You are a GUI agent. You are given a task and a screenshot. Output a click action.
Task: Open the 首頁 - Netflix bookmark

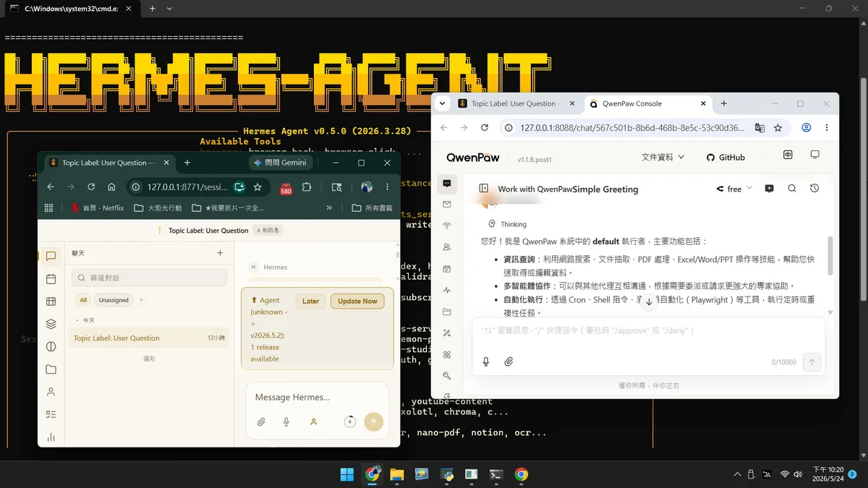pos(96,207)
